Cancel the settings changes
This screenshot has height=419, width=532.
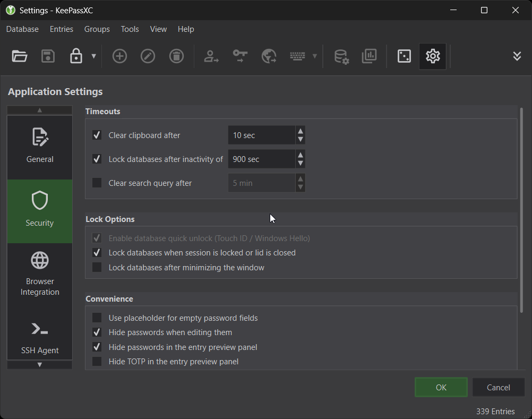(498, 387)
